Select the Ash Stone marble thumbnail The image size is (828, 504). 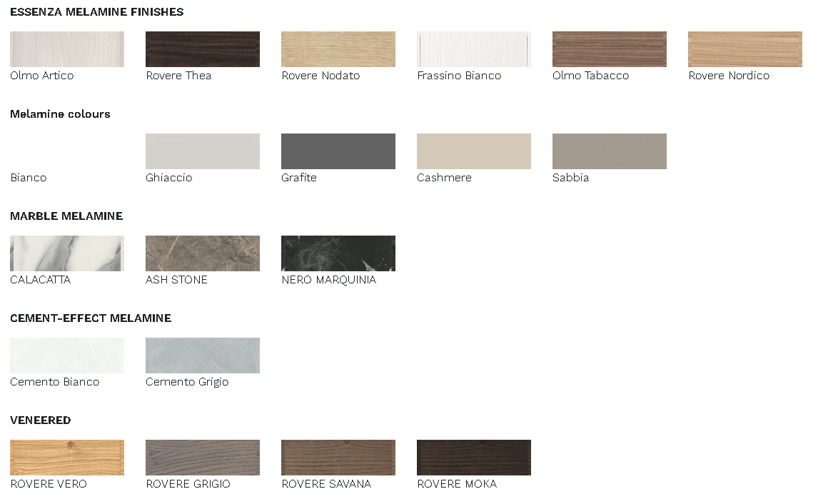coord(203,253)
